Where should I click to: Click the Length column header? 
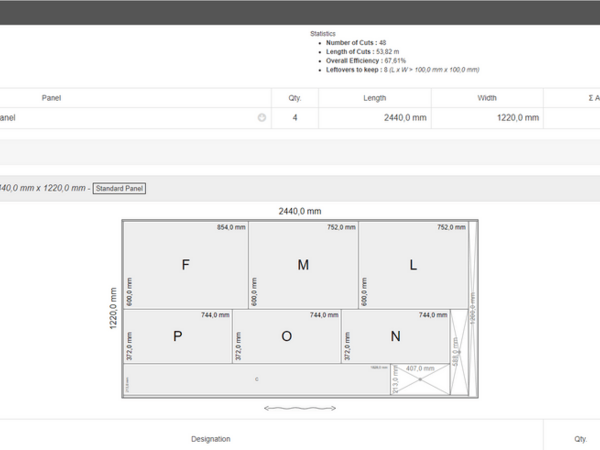point(375,98)
